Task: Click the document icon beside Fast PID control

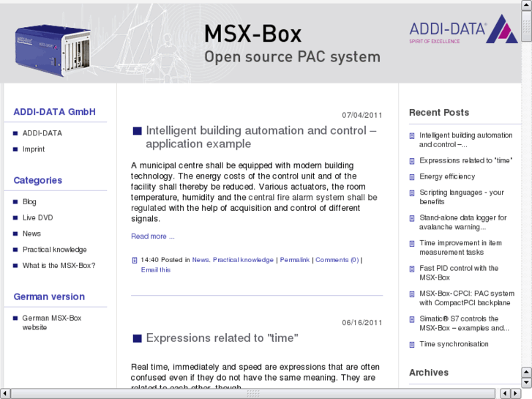Action: [412, 269]
